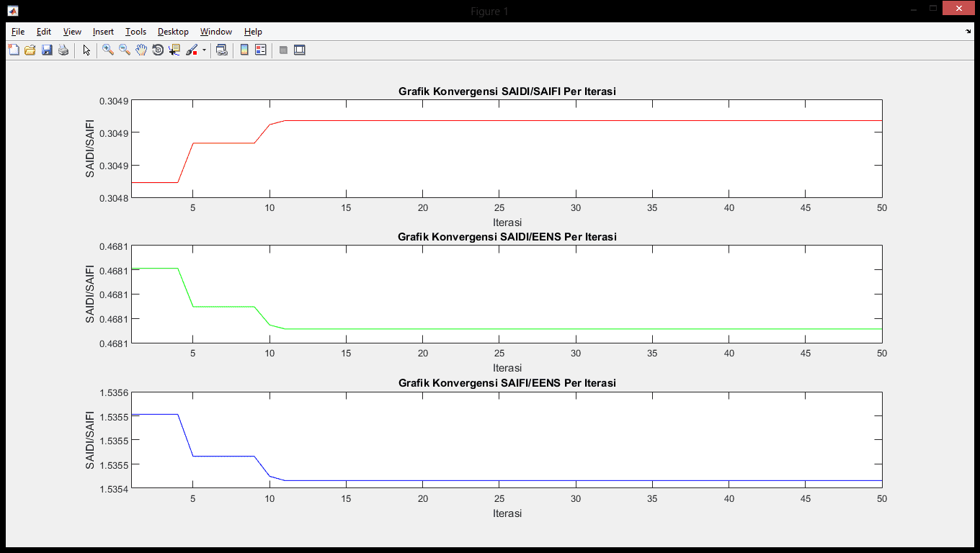Open the Tools menu

(135, 32)
